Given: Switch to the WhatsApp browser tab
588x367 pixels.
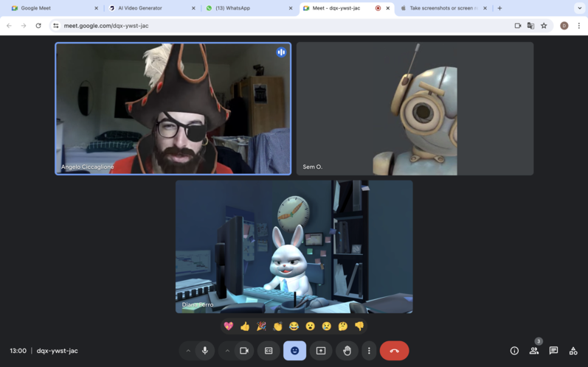Looking at the screenshot, I should [246, 8].
